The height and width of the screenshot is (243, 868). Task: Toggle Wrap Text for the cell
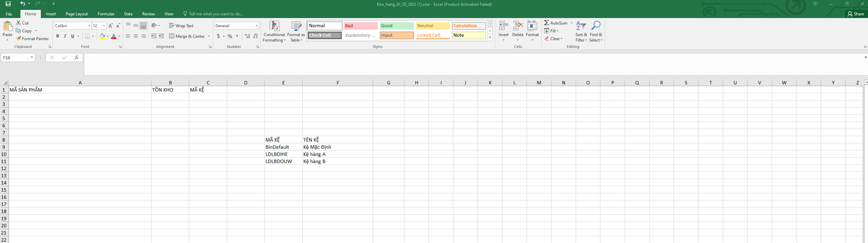click(x=181, y=26)
